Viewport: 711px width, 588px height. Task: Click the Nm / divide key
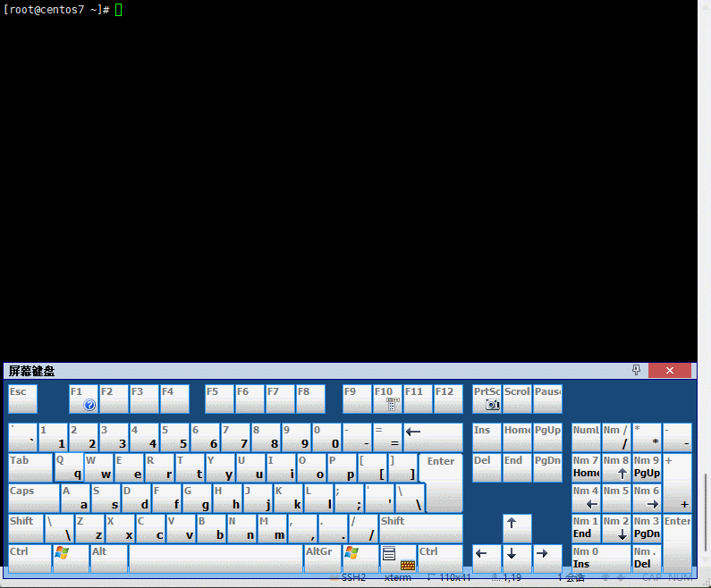tap(616, 437)
